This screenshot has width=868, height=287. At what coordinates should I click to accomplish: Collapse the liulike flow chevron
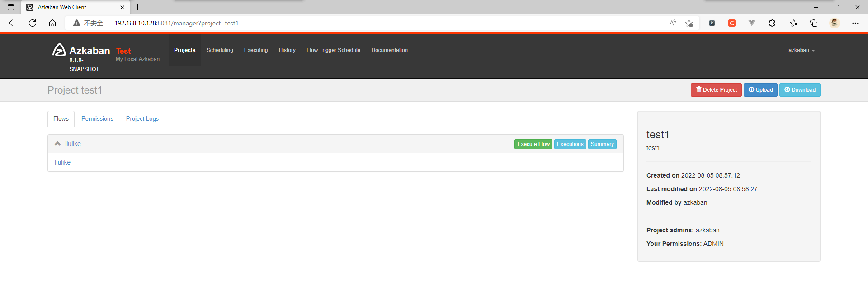[57, 144]
